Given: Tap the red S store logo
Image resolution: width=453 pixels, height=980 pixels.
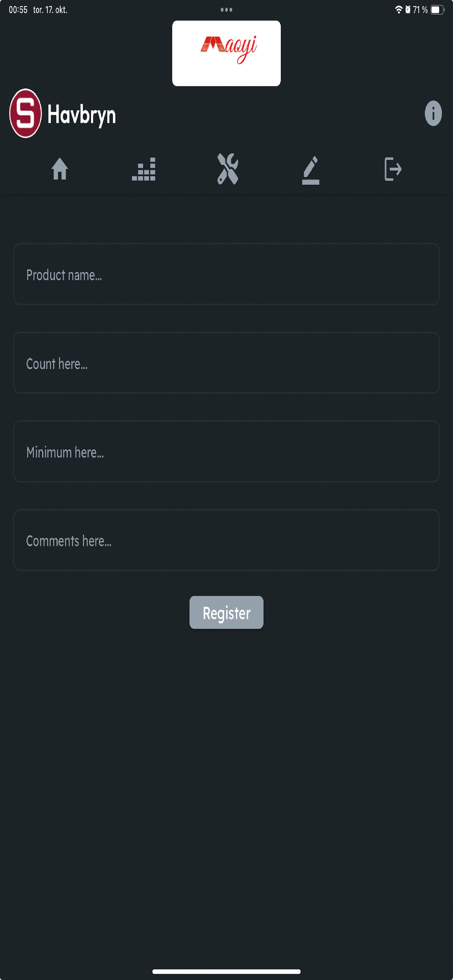Looking at the screenshot, I should 25,113.
